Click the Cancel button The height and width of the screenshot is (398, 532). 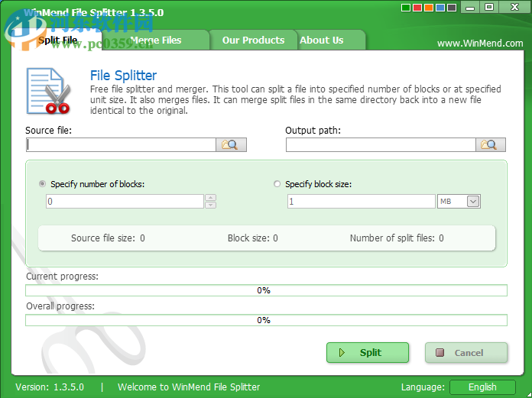pyautogui.click(x=466, y=353)
